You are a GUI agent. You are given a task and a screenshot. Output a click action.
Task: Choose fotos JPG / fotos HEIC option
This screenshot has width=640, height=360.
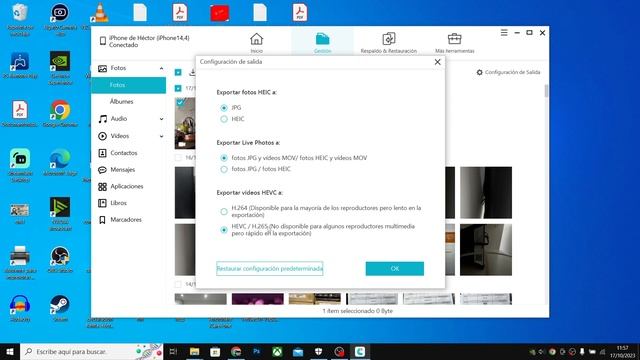point(224,169)
